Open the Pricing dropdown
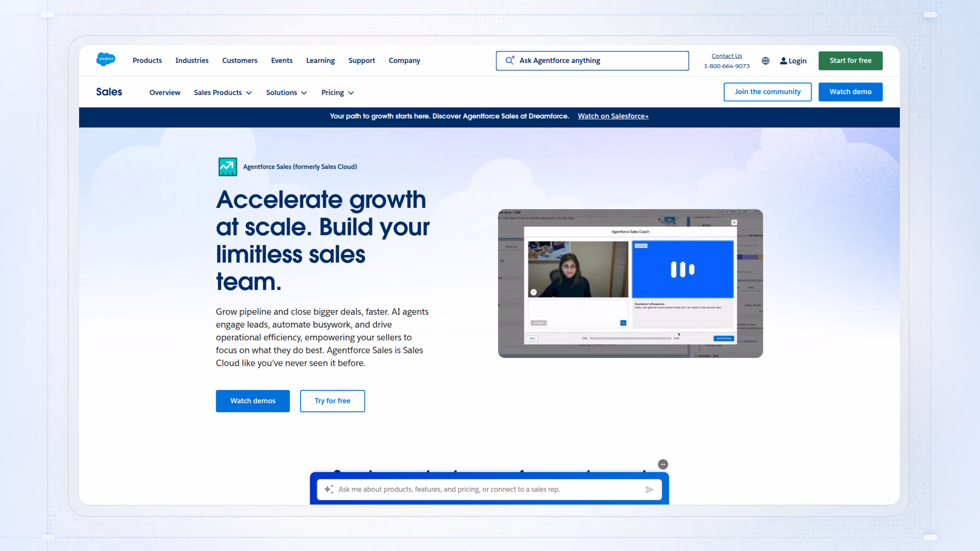The height and width of the screenshot is (551, 980). (x=337, y=92)
